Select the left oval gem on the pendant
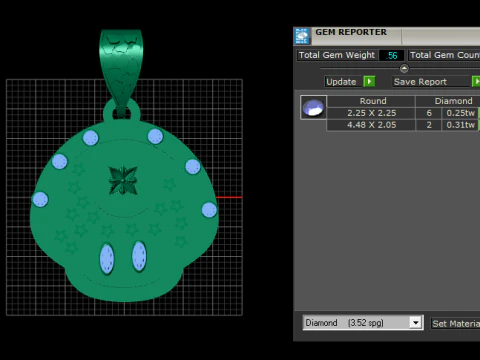Image resolution: width=480 pixels, height=360 pixels. click(x=107, y=259)
